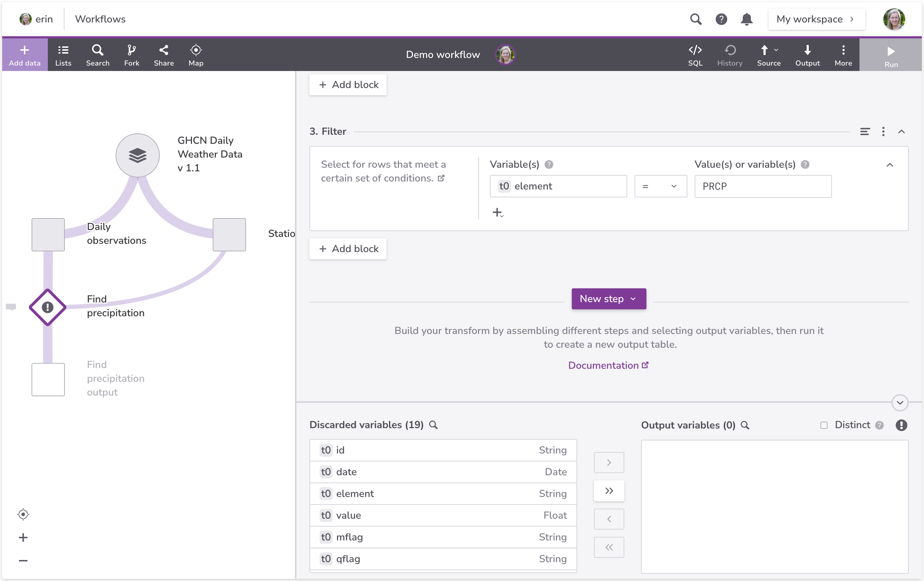Click the Lists toolbar icon
Viewport: 924px width, 581px height.
tap(63, 54)
